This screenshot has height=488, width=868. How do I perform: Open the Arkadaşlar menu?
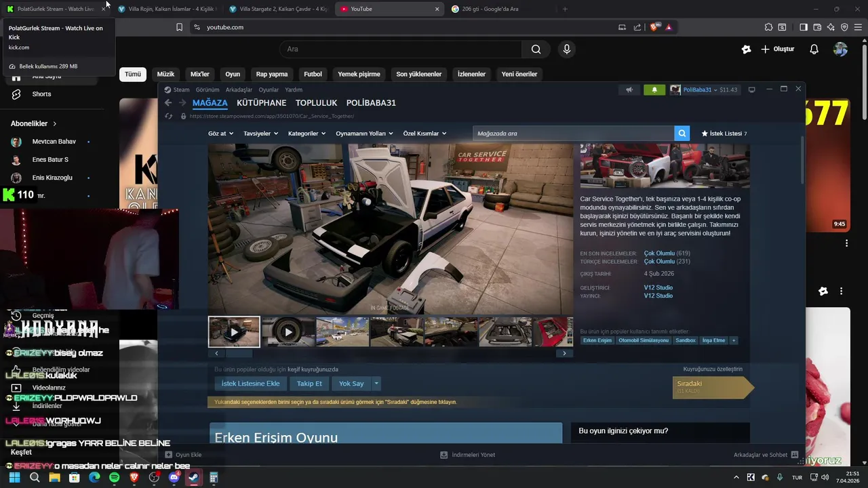tap(239, 89)
